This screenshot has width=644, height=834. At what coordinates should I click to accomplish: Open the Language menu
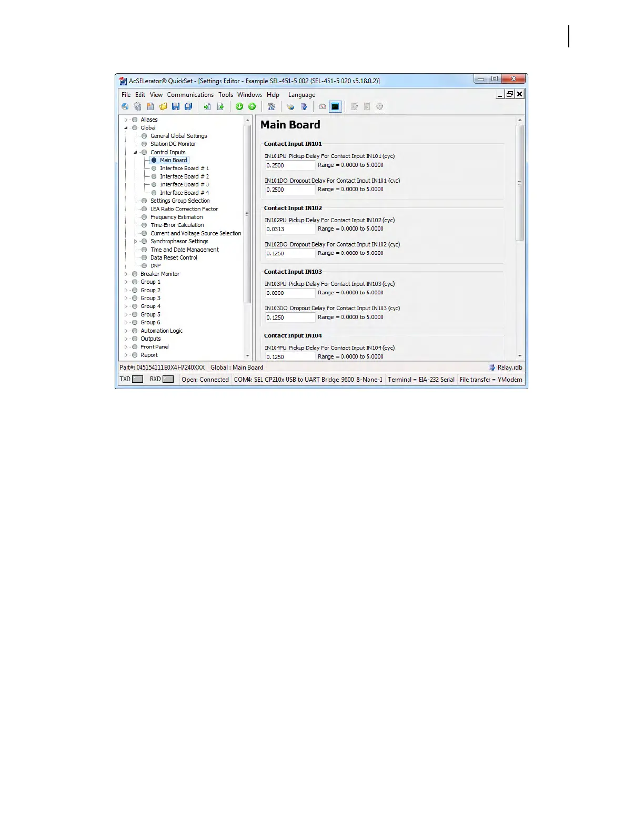point(301,95)
